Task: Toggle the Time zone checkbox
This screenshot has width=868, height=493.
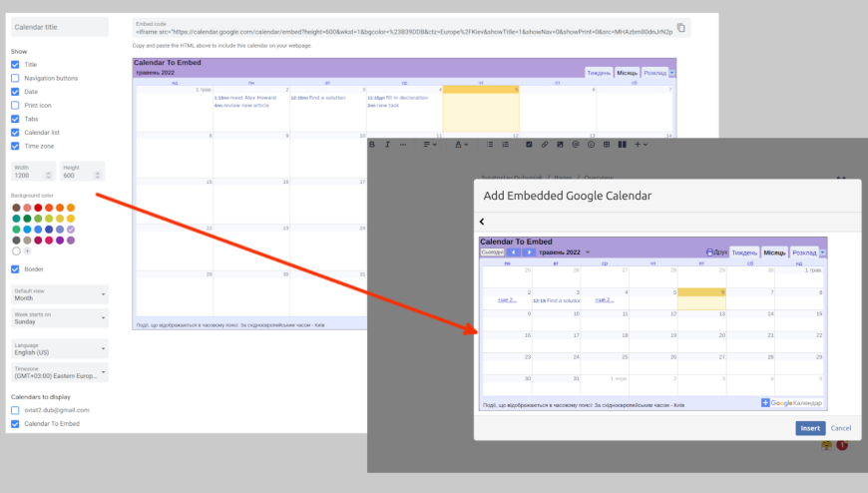Action: coord(15,146)
